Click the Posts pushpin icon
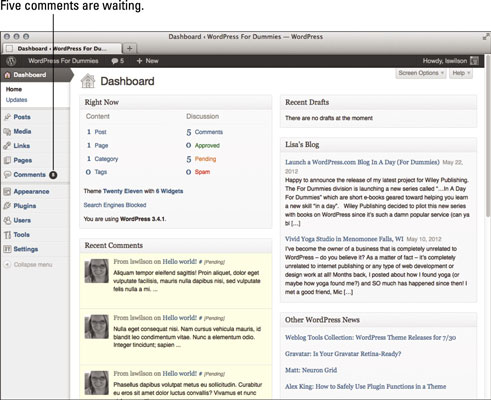Image resolution: width=491 pixels, height=400 pixels. (x=7, y=117)
